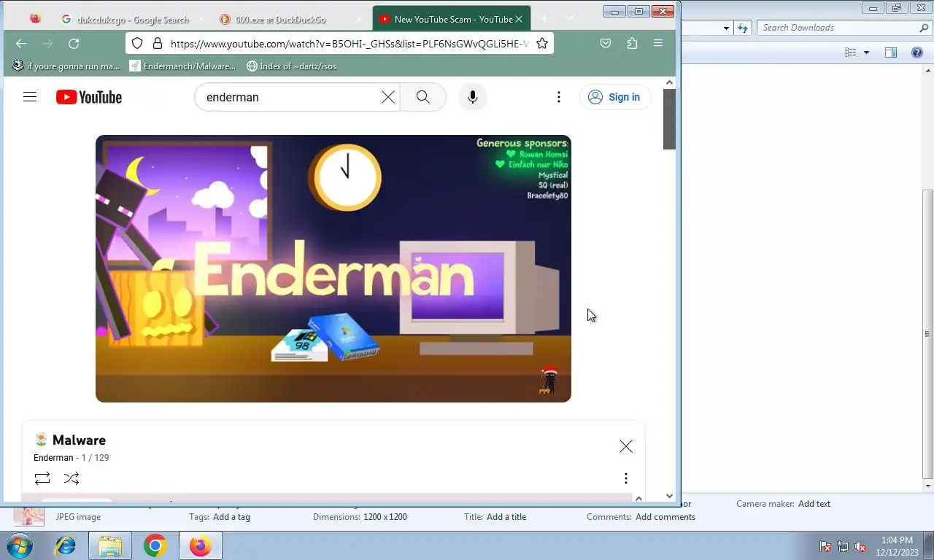
Task: Open the Malware playlist title link
Action: coord(79,440)
